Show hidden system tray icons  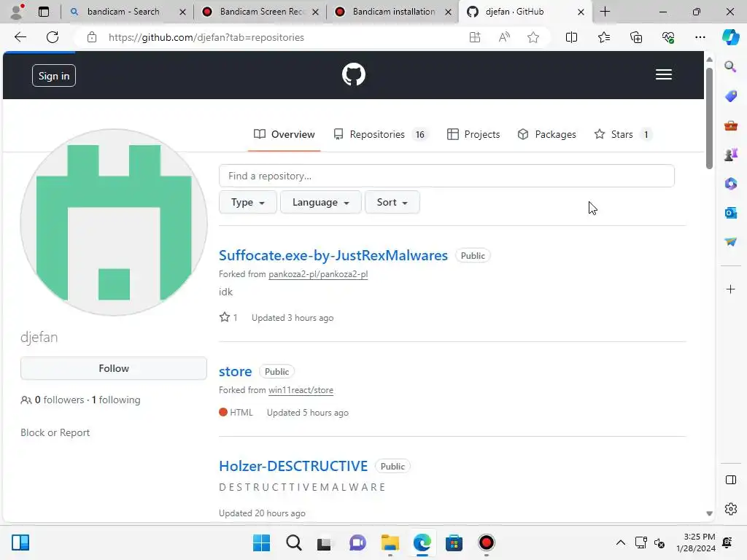click(x=620, y=542)
